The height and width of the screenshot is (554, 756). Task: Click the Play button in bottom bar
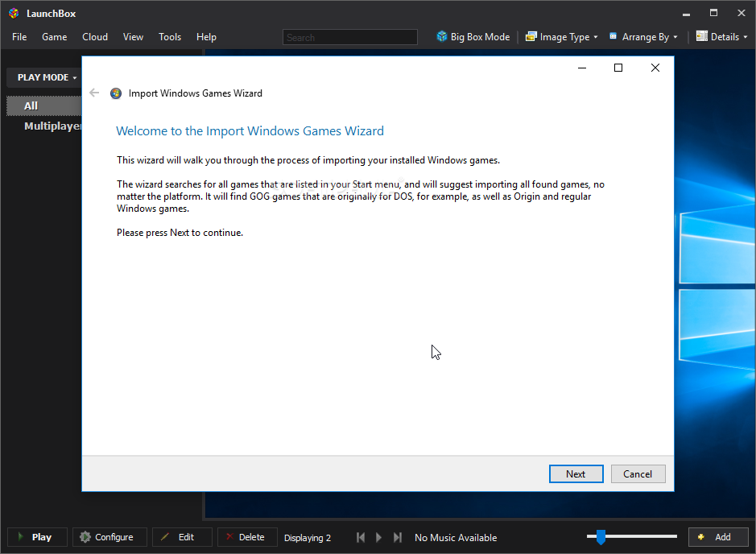tap(37, 537)
